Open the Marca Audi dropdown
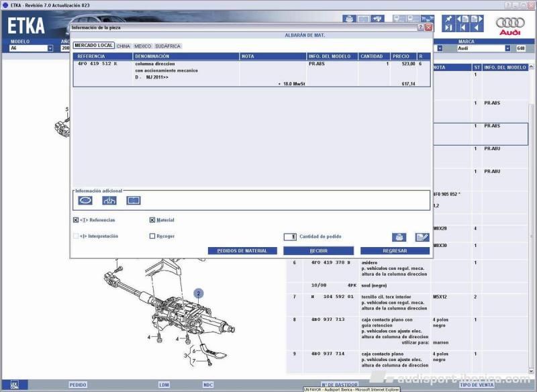Viewport: 537px width, 392px height. (x=507, y=48)
